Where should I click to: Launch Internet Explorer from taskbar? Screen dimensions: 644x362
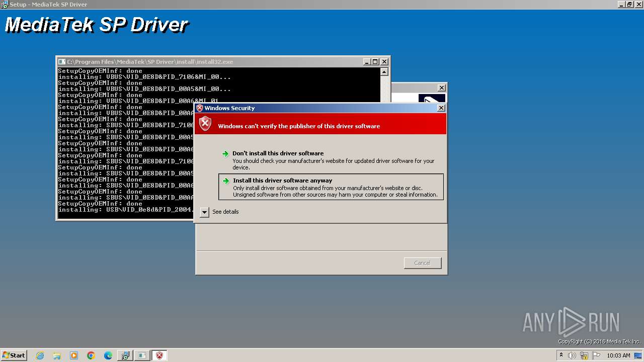[x=40, y=355]
